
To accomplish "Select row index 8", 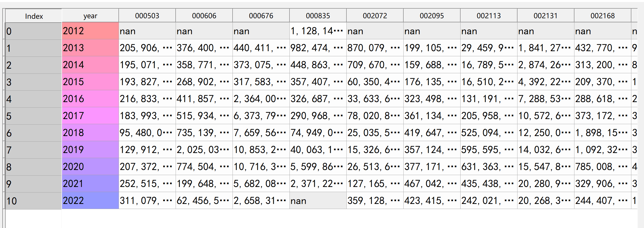I will tap(34, 167).
